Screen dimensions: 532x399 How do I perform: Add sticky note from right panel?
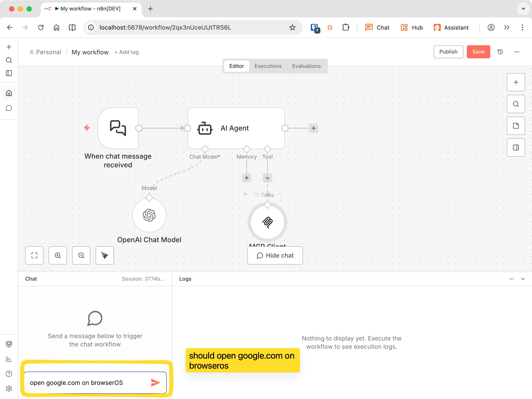pos(516,126)
